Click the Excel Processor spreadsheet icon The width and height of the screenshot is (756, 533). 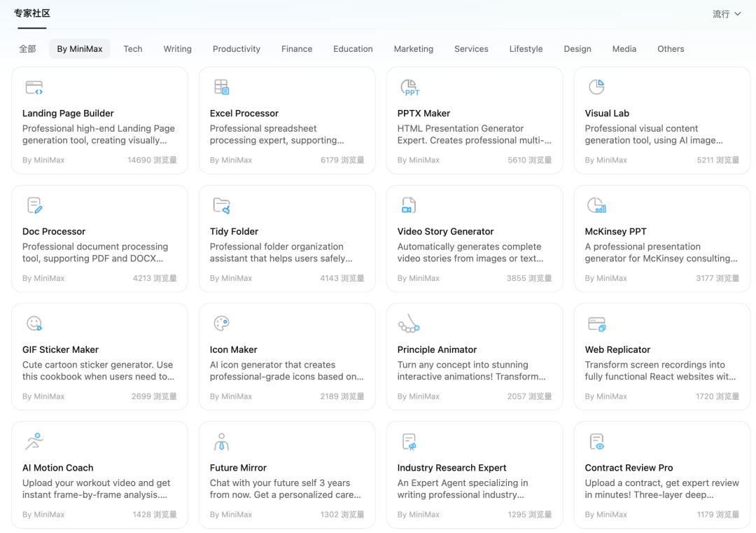click(221, 87)
